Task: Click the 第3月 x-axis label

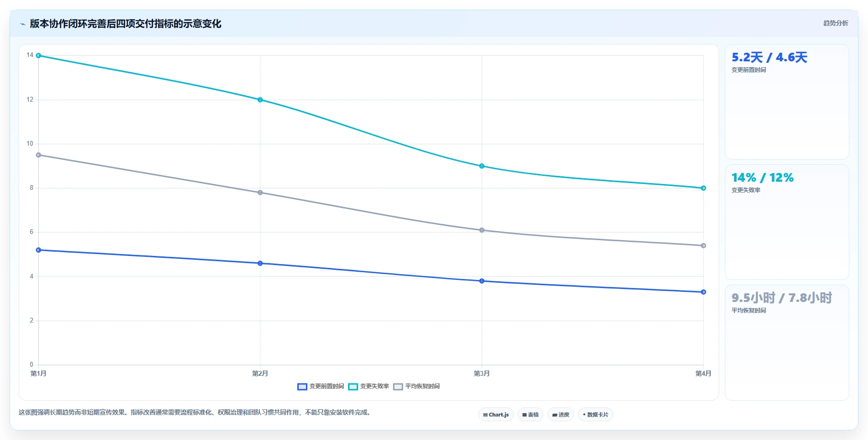Action: click(482, 373)
